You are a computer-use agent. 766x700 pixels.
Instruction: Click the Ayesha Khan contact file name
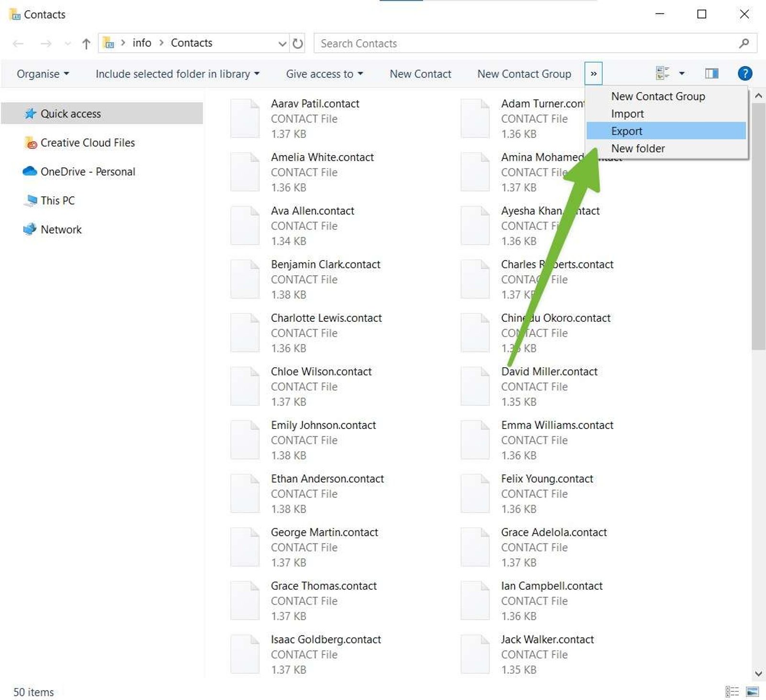(x=550, y=211)
